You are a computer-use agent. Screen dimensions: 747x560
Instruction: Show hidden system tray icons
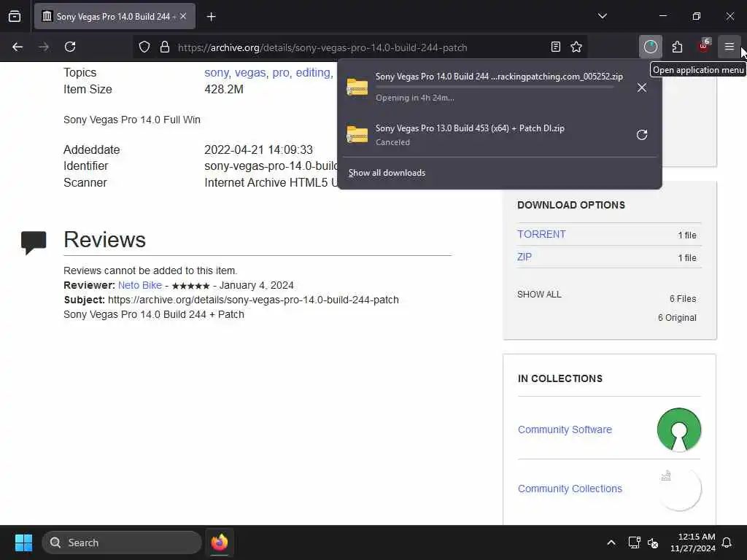(611, 542)
